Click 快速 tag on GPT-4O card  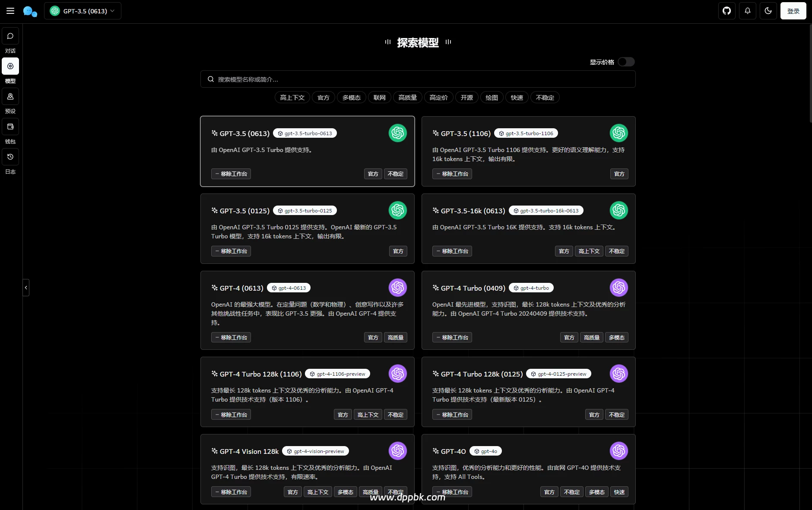619,492
